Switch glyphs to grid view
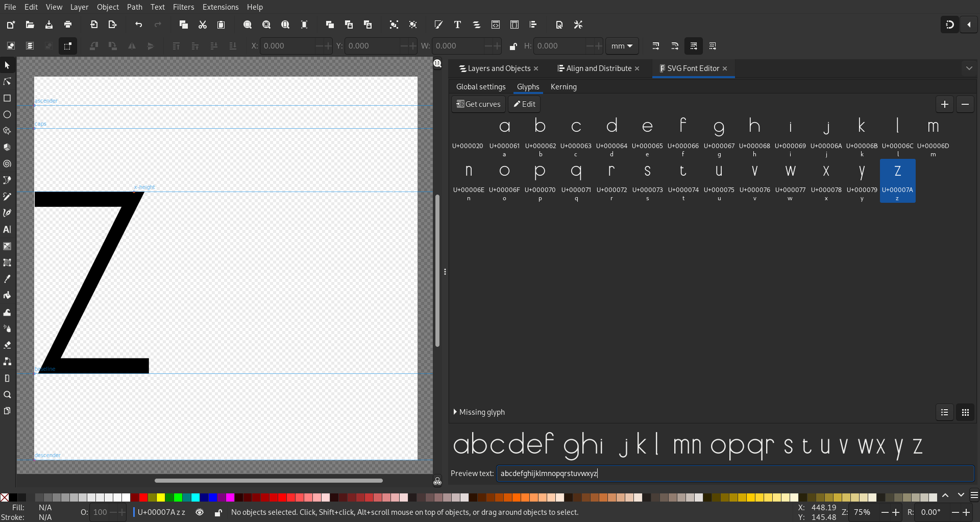The width and height of the screenshot is (980, 522). coord(965,412)
